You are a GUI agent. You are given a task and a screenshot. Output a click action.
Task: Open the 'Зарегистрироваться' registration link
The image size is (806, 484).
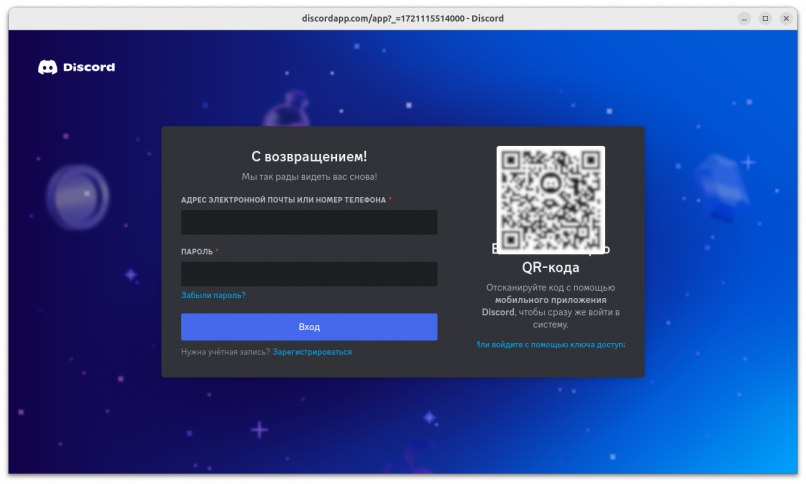pos(312,352)
